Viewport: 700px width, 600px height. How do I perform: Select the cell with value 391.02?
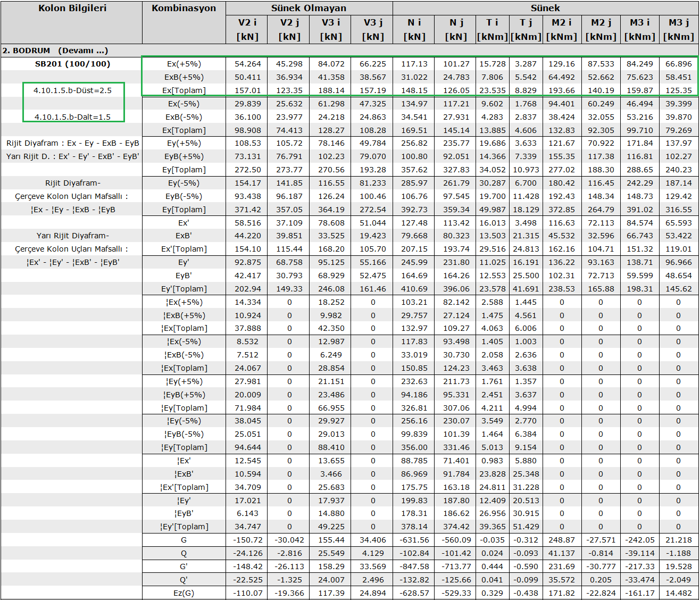pyautogui.click(x=639, y=210)
